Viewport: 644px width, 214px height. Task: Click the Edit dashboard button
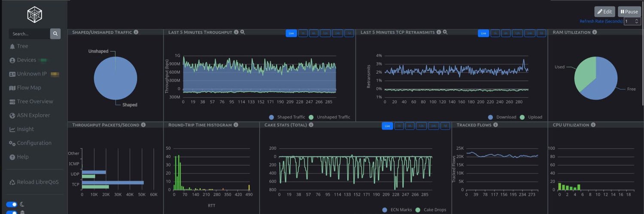(x=605, y=12)
